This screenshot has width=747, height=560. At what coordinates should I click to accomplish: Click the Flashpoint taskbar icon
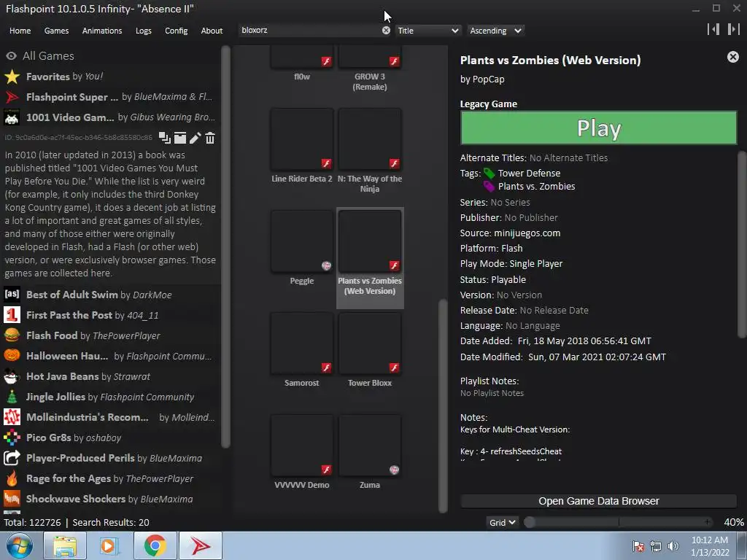tap(201, 545)
